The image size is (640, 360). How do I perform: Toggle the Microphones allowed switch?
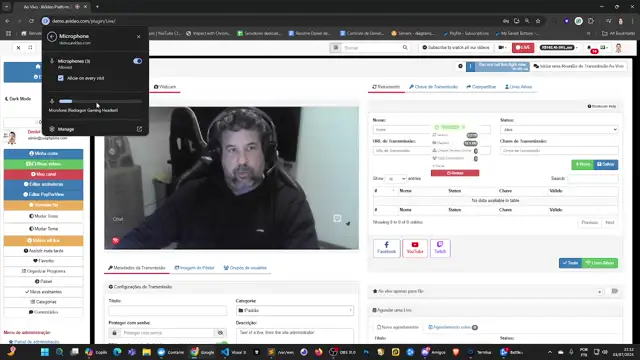tap(138, 61)
